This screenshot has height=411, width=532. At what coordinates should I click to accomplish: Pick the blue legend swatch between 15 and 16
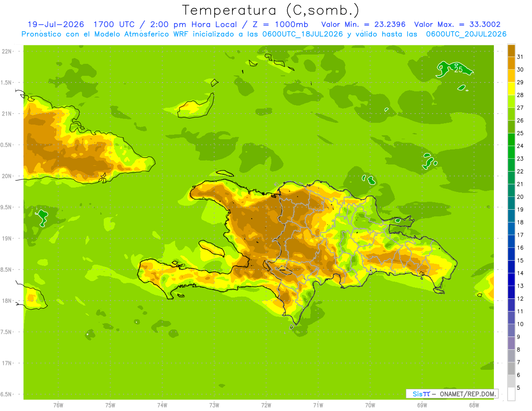(511, 254)
